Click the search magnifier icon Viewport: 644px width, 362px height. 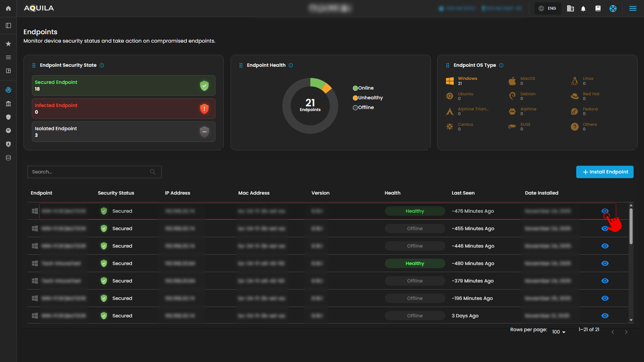[153, 172]
